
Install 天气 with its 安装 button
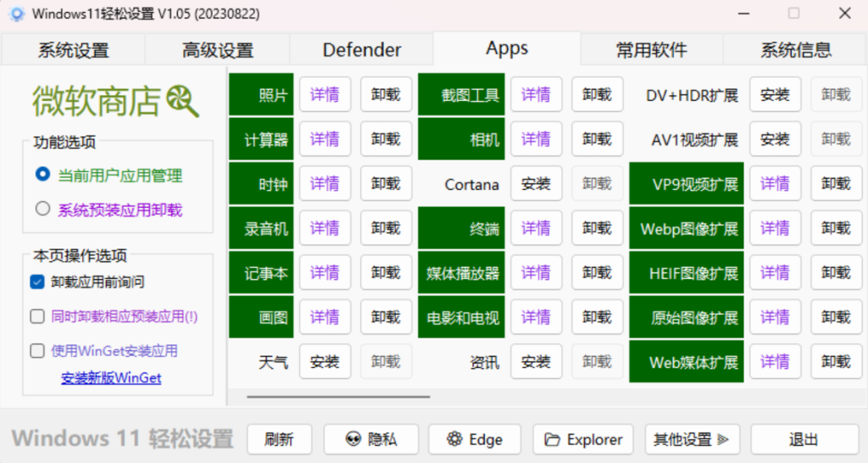click(325, 361)
